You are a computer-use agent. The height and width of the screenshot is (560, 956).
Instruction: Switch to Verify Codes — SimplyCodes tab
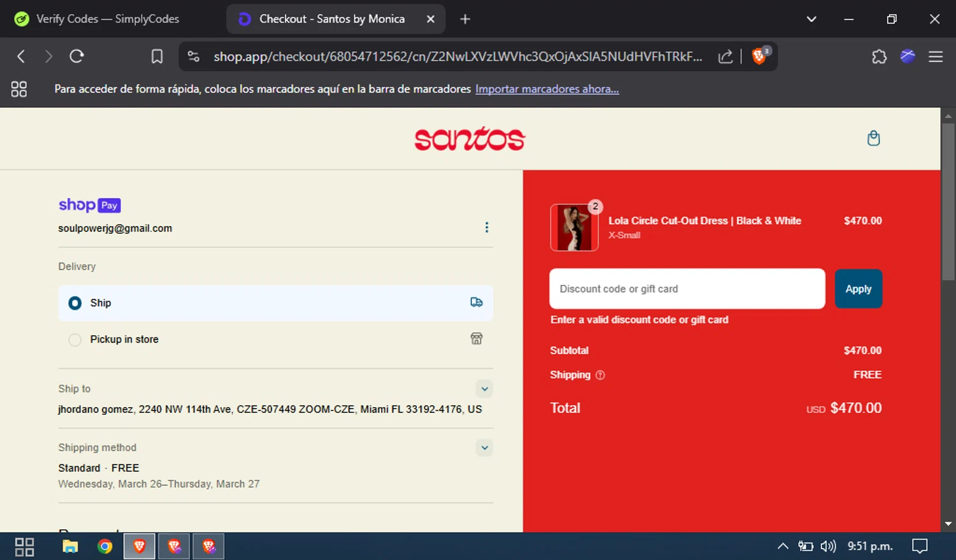coord(108,19)
